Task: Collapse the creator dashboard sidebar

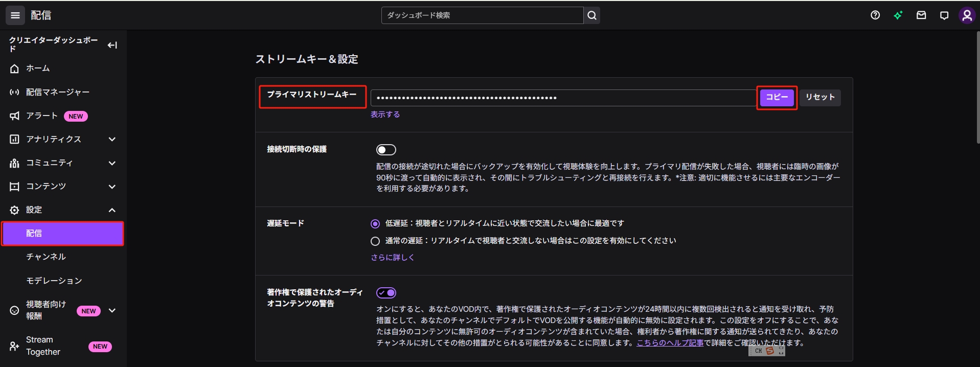Action: [x=112, y=45]
